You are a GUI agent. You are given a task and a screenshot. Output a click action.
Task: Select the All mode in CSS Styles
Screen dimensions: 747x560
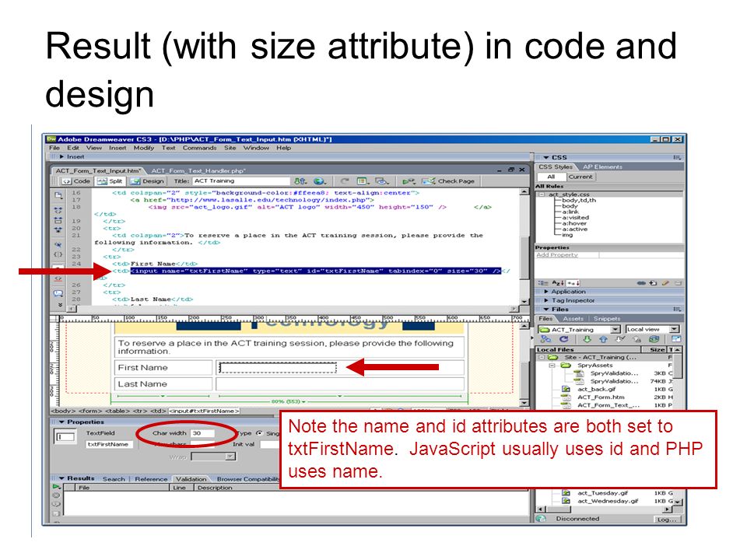(551, 177)
